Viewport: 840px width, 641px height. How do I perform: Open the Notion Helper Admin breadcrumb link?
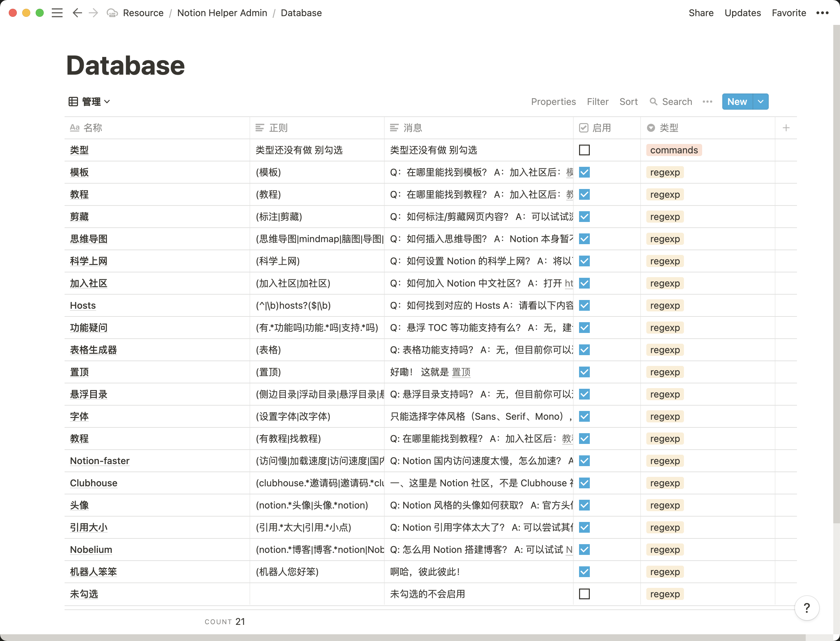click(222, 13)
